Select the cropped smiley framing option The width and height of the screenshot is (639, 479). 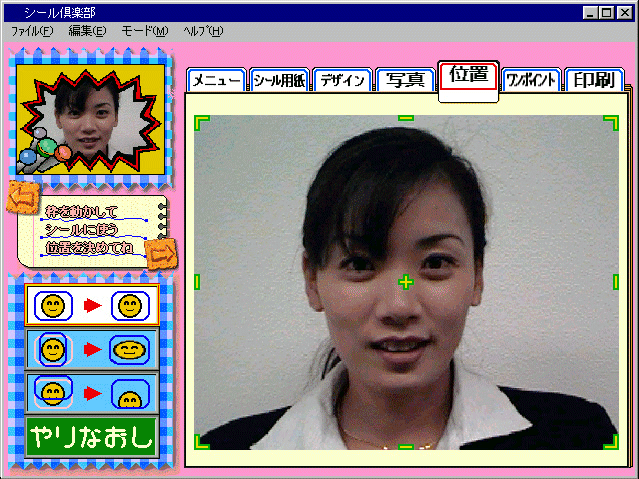click(92, 391)
